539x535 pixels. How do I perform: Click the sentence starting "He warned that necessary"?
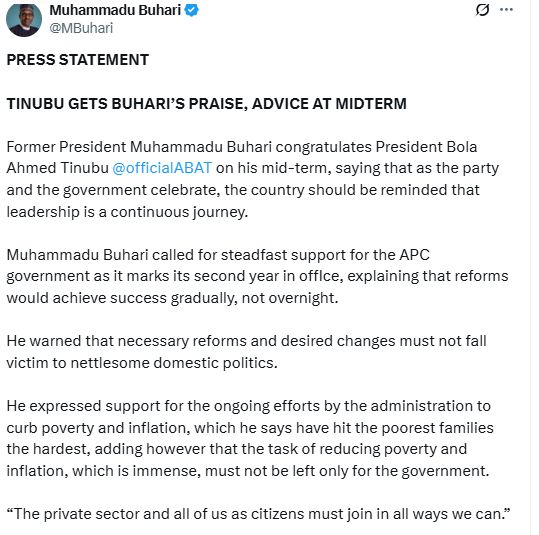point(246,352)
